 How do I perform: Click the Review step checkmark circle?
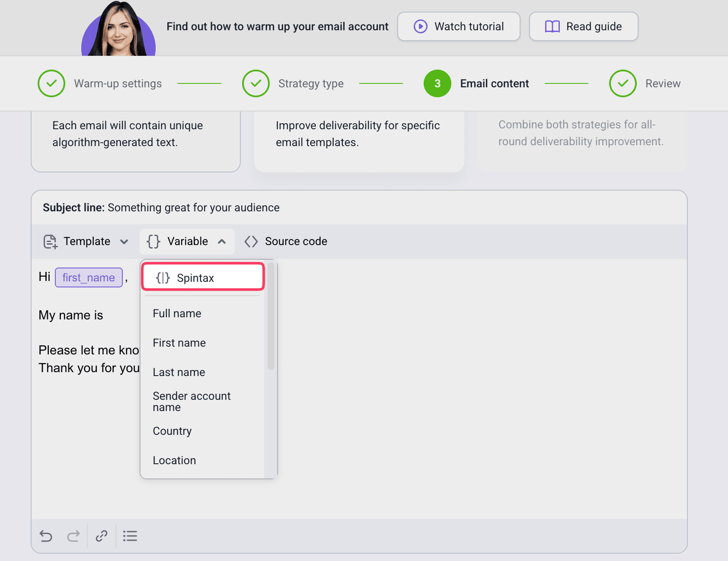[623, 83]
